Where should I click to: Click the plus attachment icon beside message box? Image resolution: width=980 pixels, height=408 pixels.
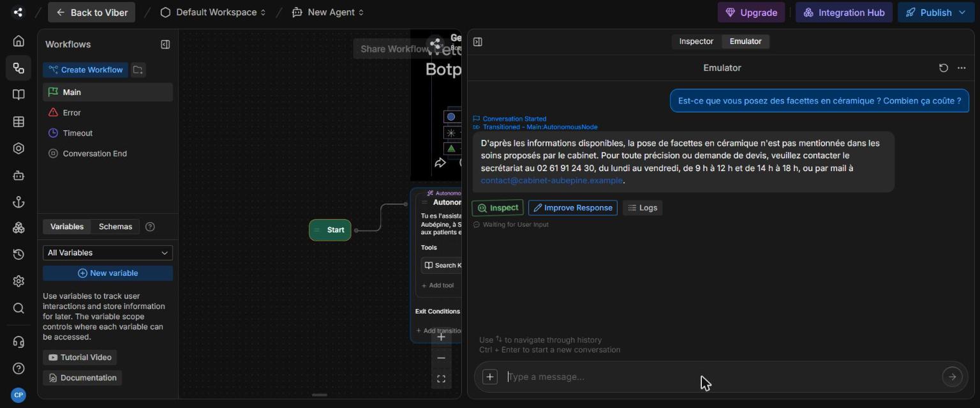[490, 377]
